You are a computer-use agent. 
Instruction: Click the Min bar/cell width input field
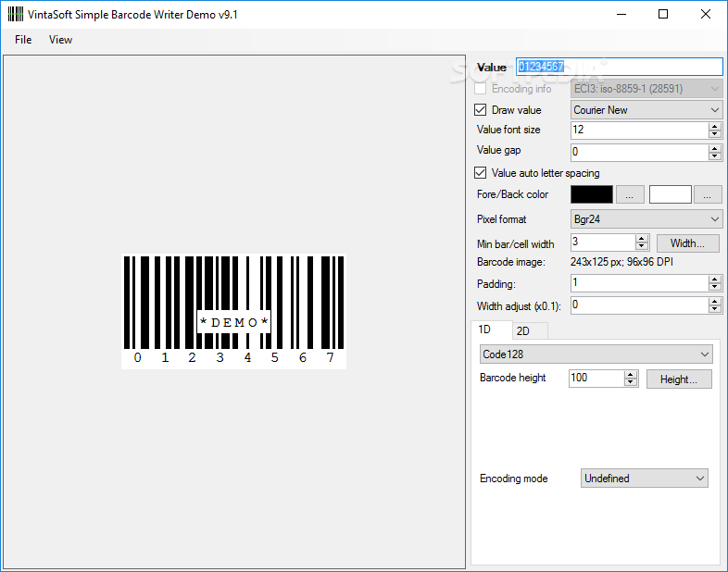click(603, 242)
